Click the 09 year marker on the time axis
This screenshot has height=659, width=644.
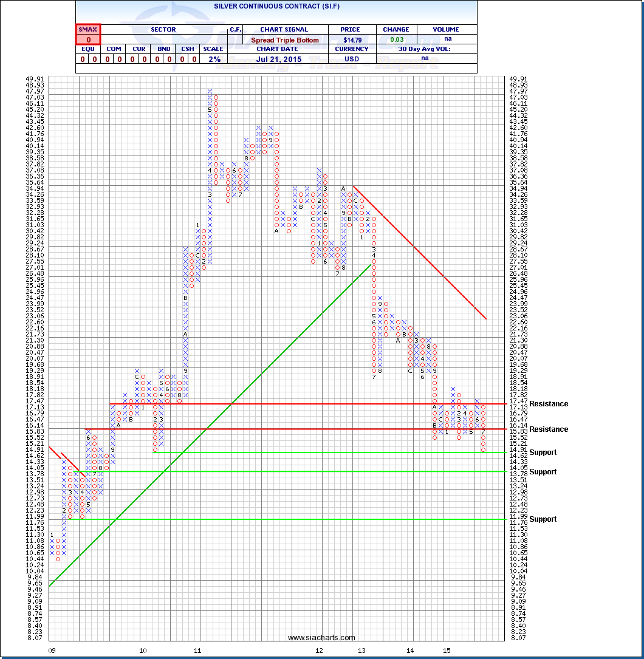(x=54, y=650)
